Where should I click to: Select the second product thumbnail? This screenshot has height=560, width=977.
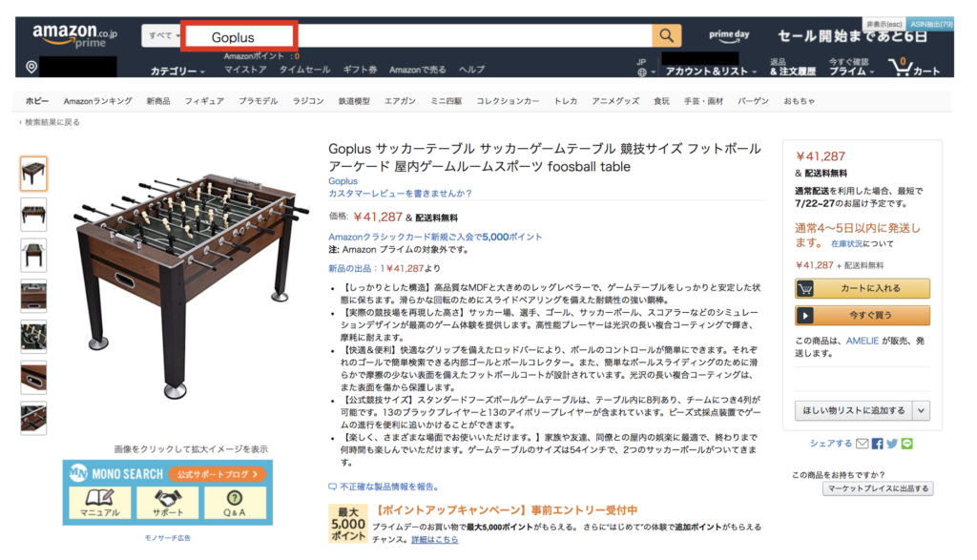[33, 215]
